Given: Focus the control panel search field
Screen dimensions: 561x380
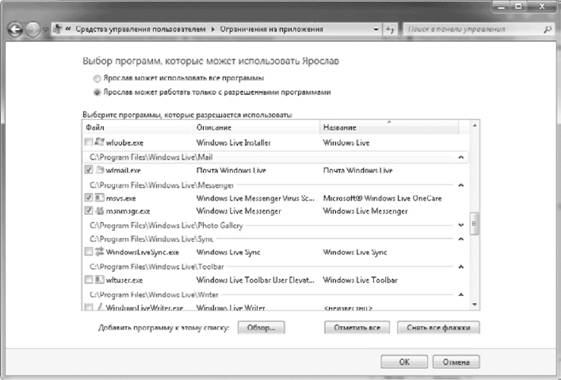Looking at the screenshot, I should (474, 29).
